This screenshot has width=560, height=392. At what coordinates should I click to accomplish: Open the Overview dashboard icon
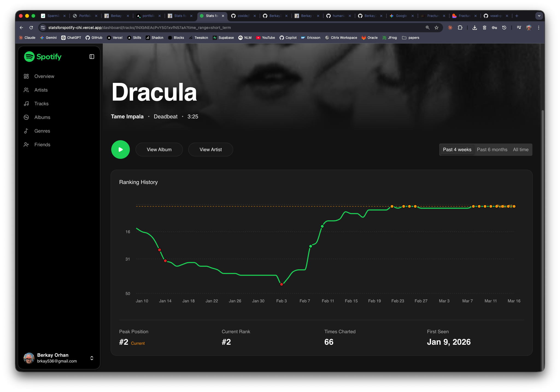click(x=26, y=76)
